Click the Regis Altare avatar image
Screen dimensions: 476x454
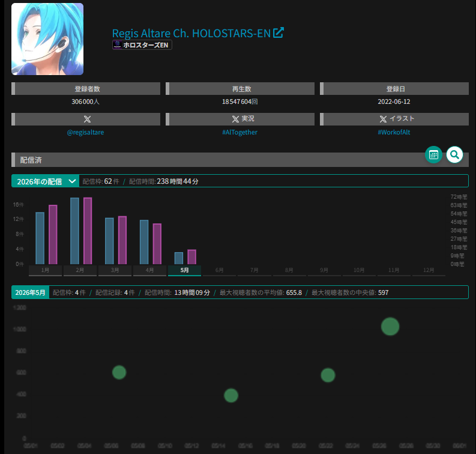pyautogui.click(x=47, y=39)
